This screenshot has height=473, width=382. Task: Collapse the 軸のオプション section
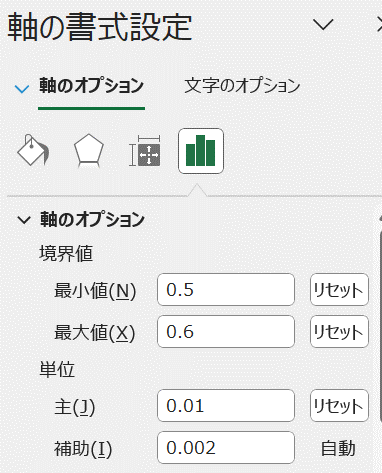(24, 220)
